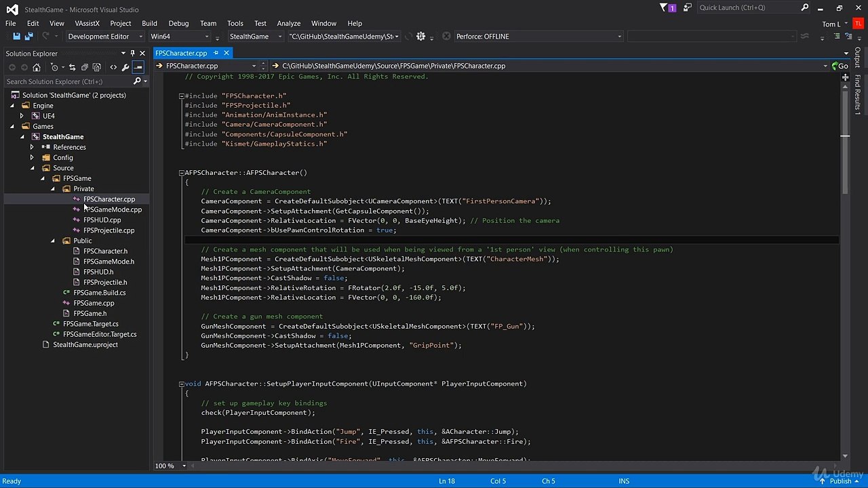
Task: Click the split editor icon above scrollbar
Action: click(845, 77)
